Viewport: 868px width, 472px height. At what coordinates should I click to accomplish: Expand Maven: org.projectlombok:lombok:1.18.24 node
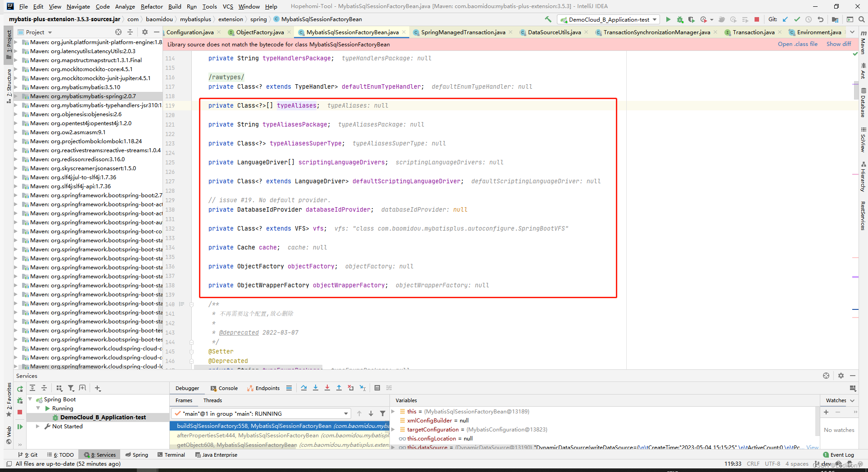click(16, 141)
